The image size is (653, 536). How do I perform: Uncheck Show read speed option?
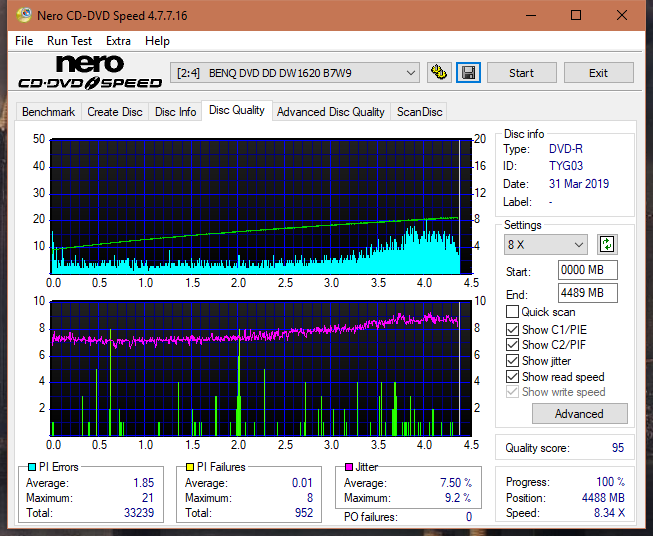coord(513,377)
